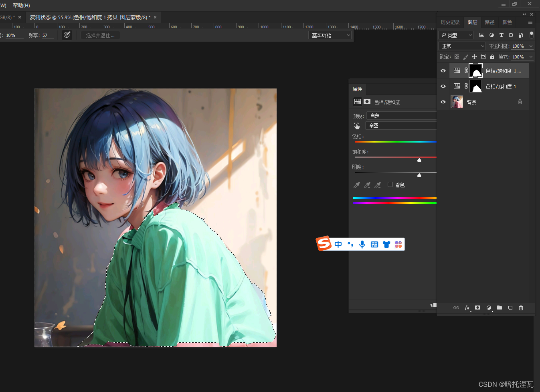Click the 明度 slider handle
This screenshot has height=392, width=540.
point(419,175)
